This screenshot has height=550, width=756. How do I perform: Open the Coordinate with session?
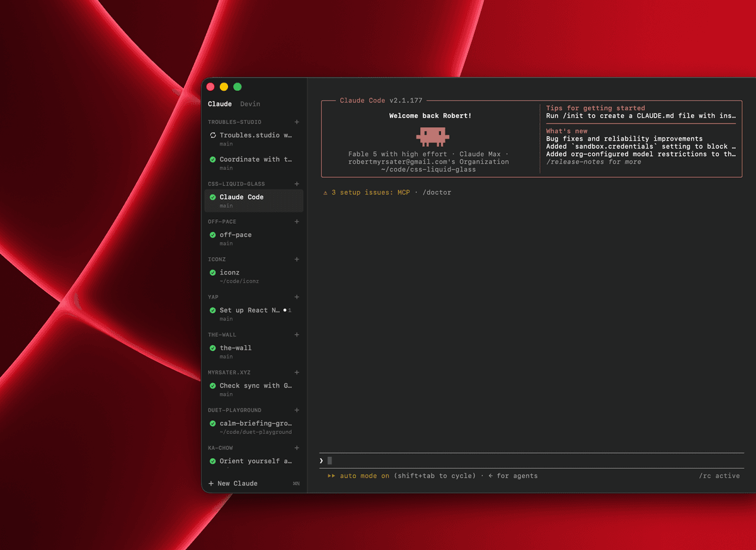tap(254, 163)
